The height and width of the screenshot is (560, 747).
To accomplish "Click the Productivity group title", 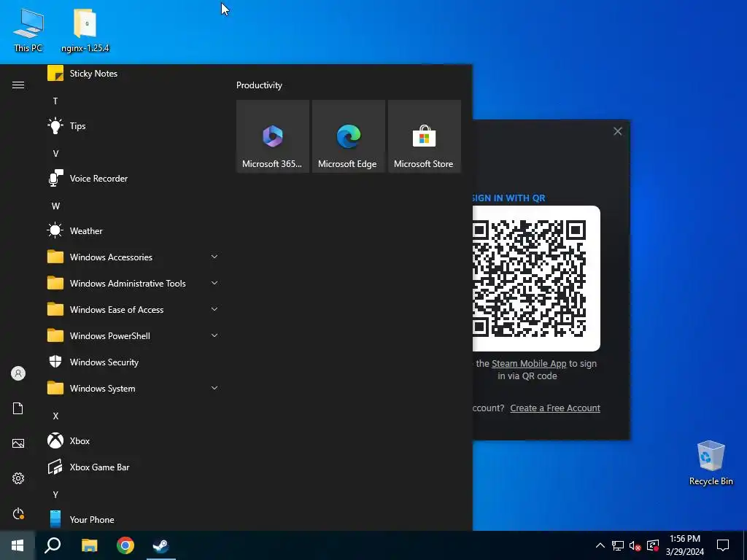I will click(x=259, y=85).
